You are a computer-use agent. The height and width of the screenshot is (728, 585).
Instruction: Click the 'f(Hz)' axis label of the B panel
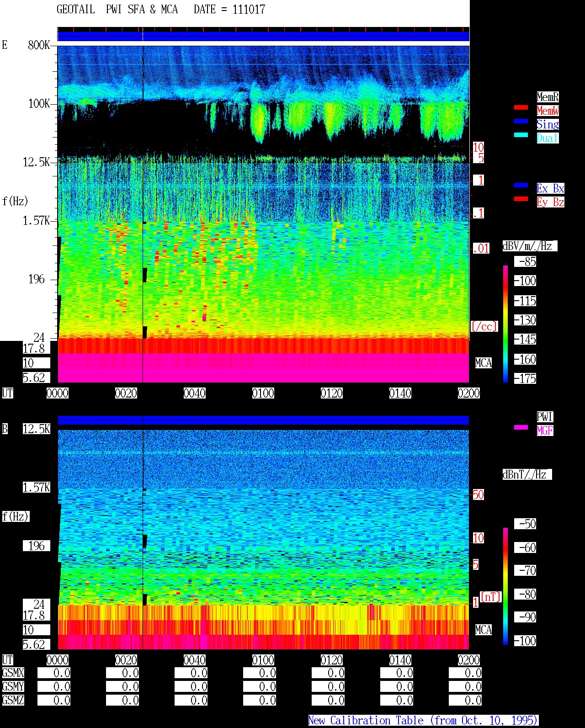click(15, 516)
